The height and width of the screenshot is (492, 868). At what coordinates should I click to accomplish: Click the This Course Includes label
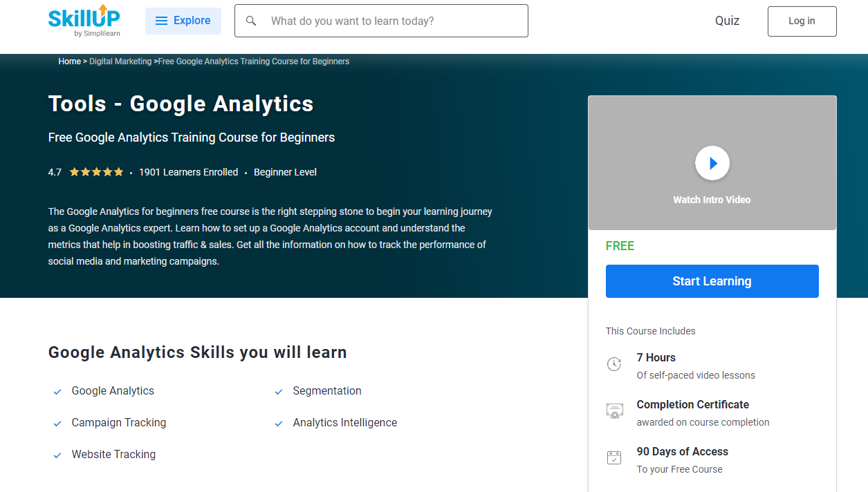pyautogui.click(x=651, y=331)
